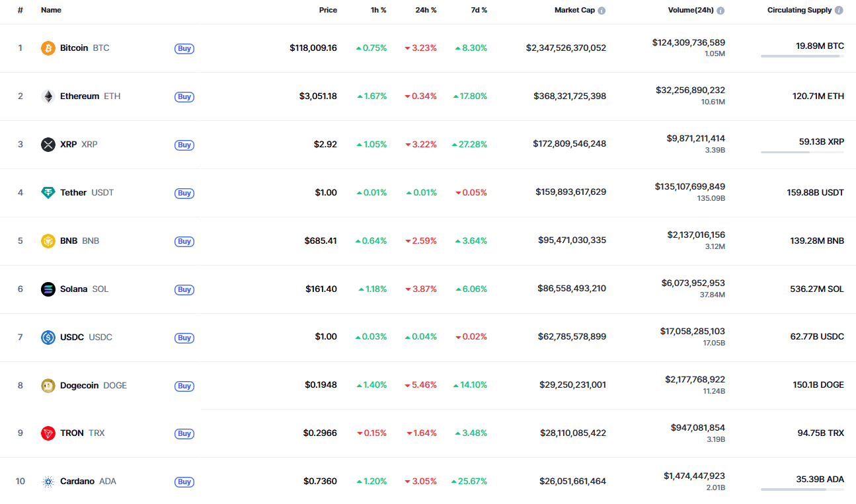Image resolution: width=856 pixels, height=504 pixels.
Task: Open the BNB name link
Action: pos(79,241)
